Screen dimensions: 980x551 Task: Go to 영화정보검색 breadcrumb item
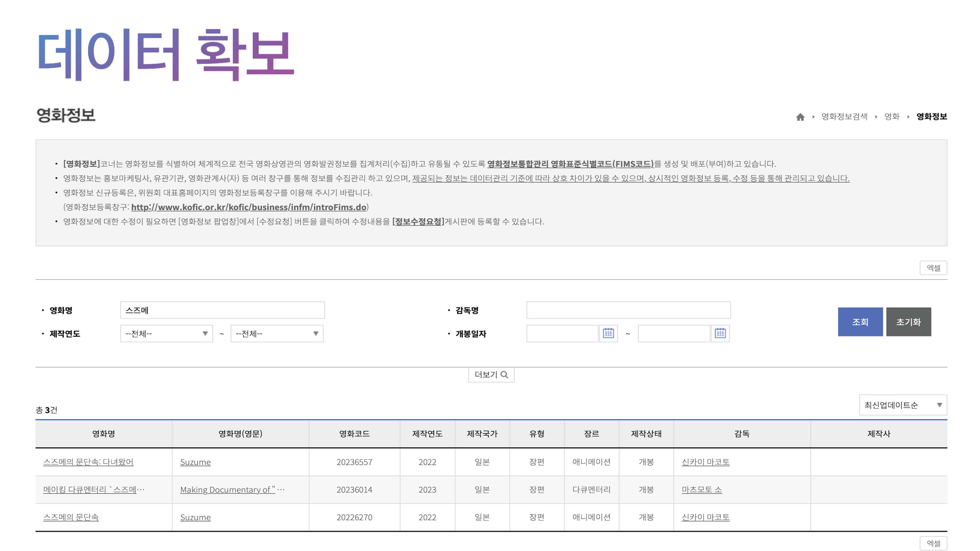tap(844, 116)
